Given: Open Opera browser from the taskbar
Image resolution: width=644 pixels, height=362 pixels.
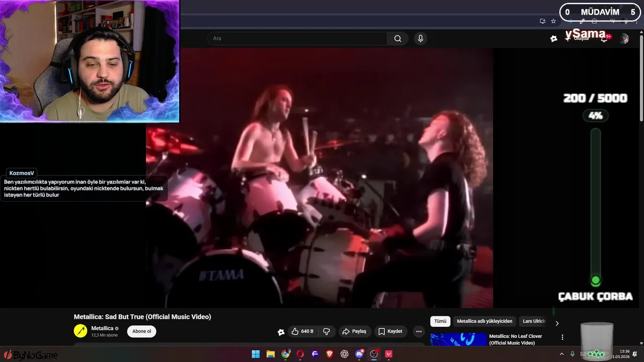Looking at the screenshot, I should [x=300, y=354].
